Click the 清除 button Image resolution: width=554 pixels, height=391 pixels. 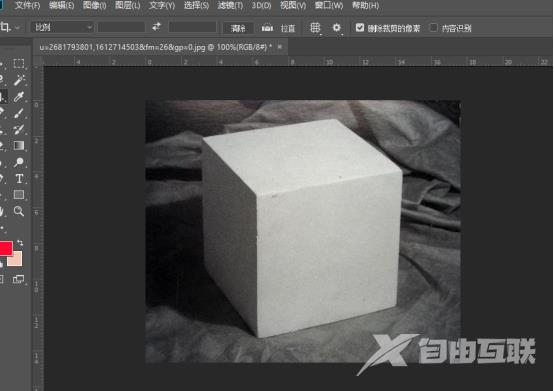238,28
